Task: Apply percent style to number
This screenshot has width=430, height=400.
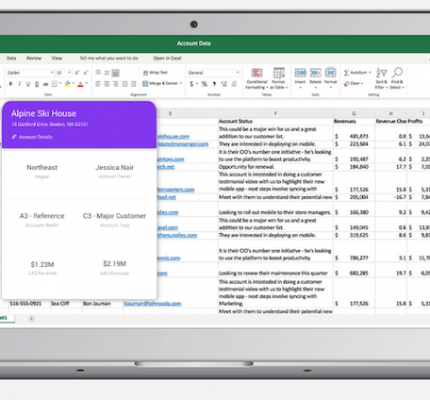Action: point(204,84)
